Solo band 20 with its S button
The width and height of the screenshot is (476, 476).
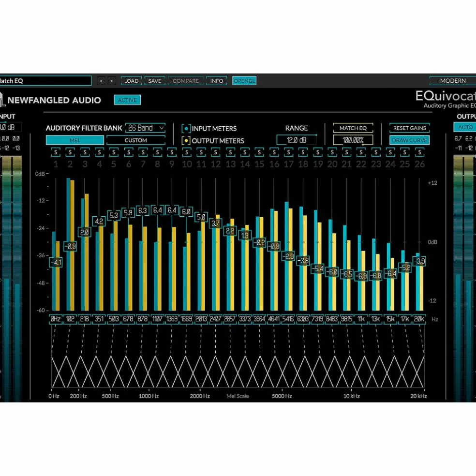point(332,152)
